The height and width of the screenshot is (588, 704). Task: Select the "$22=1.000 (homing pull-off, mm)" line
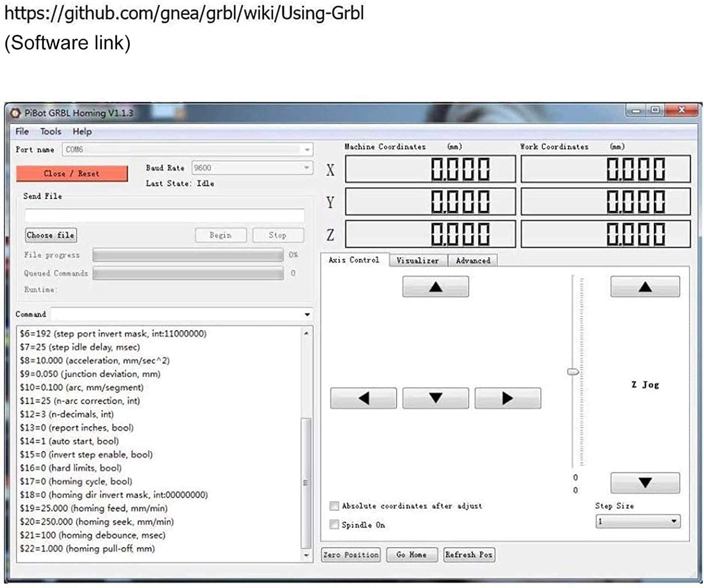[87, 548]
